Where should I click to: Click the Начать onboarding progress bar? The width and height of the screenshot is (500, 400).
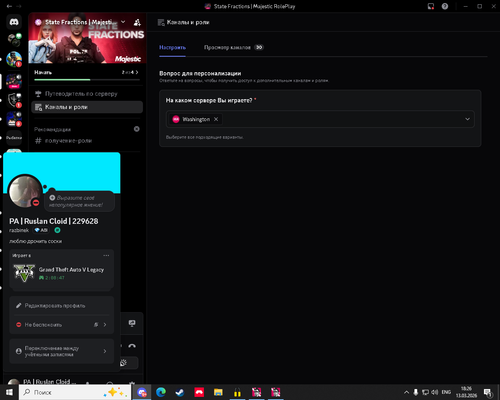[x=87, y=80]
